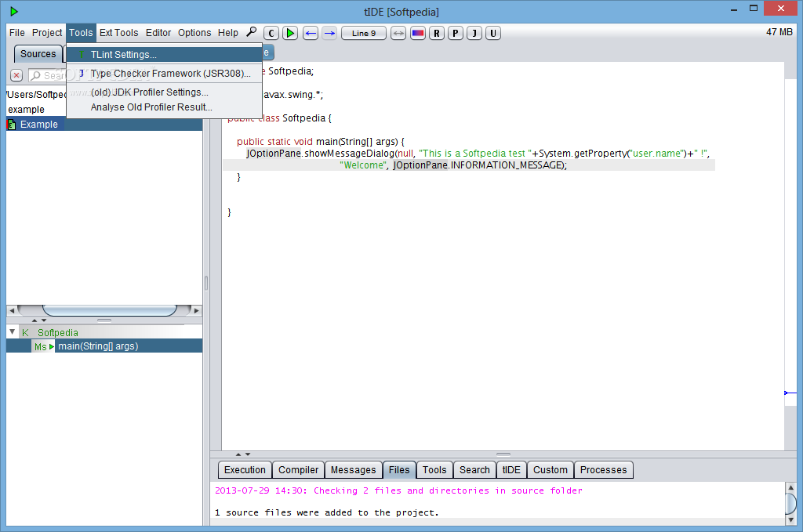Click the red X clear search icon

point(16,76)
